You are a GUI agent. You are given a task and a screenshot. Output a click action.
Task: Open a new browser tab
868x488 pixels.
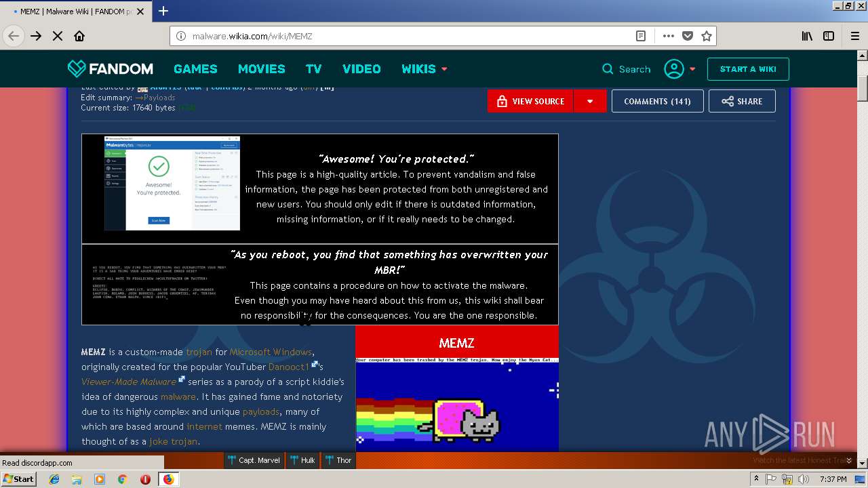point(163,11)
